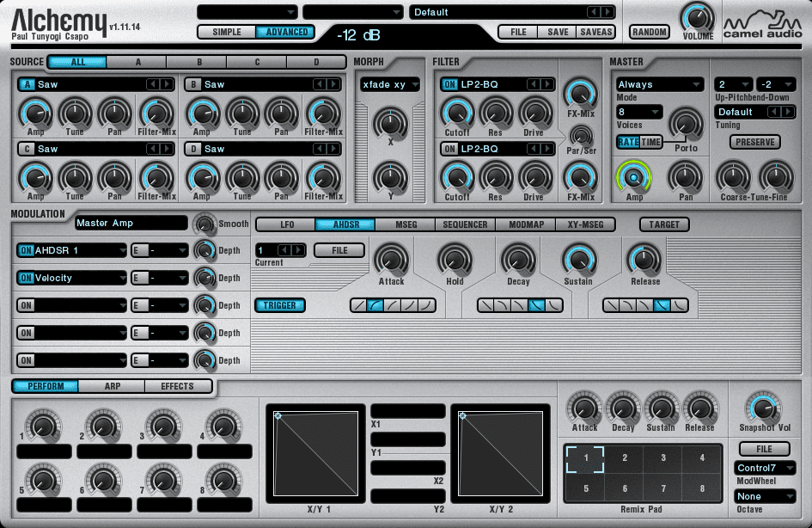Click the main VOLUME knob
812x528 pixels.
[x=698, y=19]
